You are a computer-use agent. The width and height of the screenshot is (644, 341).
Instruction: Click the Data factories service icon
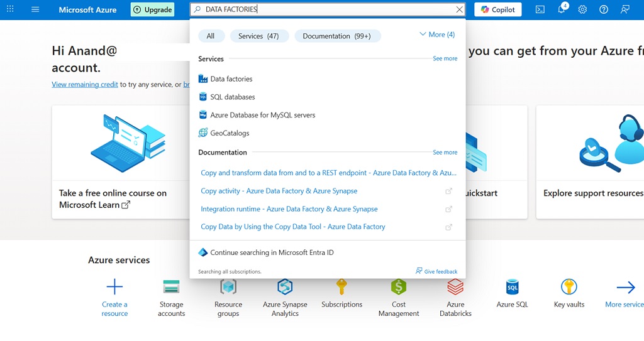(x=203, y=78)
